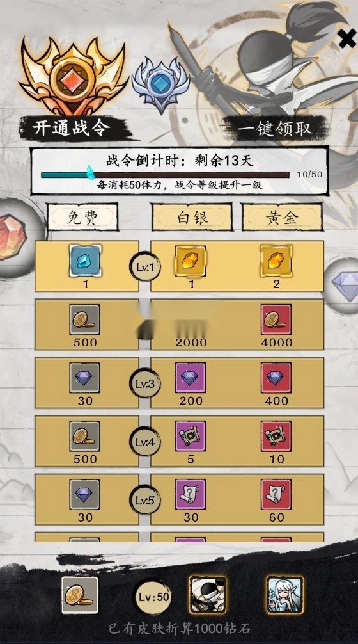Select the silver-tier gold gem reward at Lv:1
The height and width of the screenshot is (644, 358).
click(x=191, y=261)
